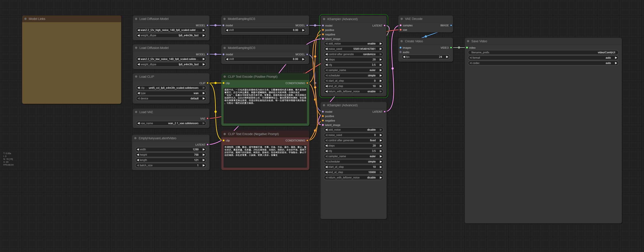644x252 pixels.
Task: Open the low_noise diffusion model file selector
Action: 171,59
